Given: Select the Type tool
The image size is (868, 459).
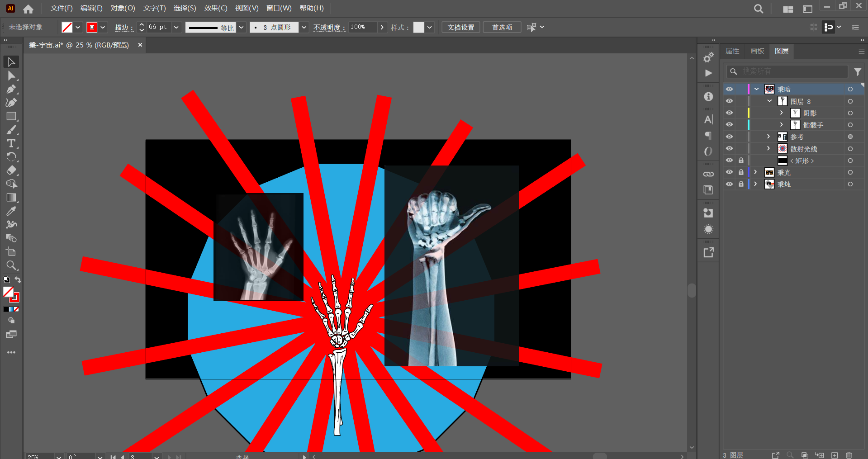Looking at the screenshot, I should [11, 143].
